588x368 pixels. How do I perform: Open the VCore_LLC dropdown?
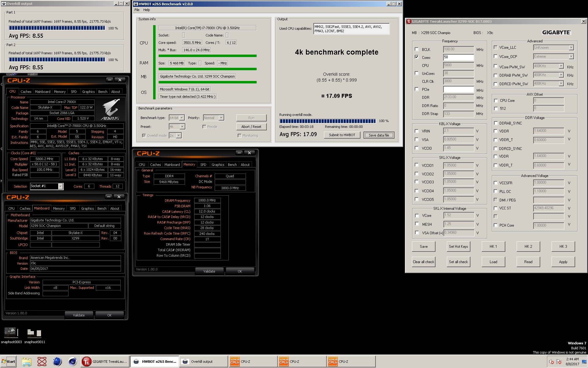point(571,48)
